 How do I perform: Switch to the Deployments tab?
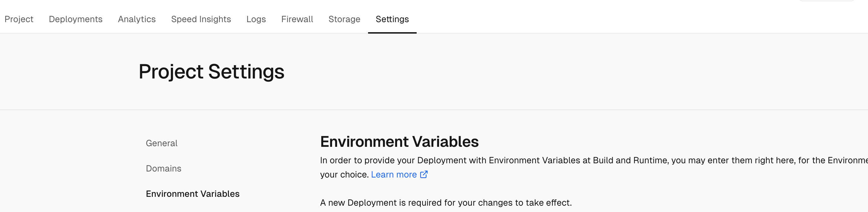click(75, 19)
